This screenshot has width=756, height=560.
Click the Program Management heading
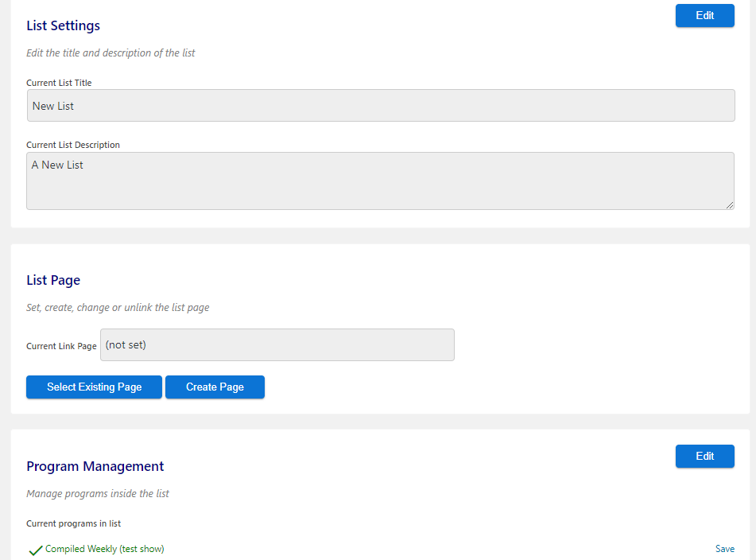point(95,466)
